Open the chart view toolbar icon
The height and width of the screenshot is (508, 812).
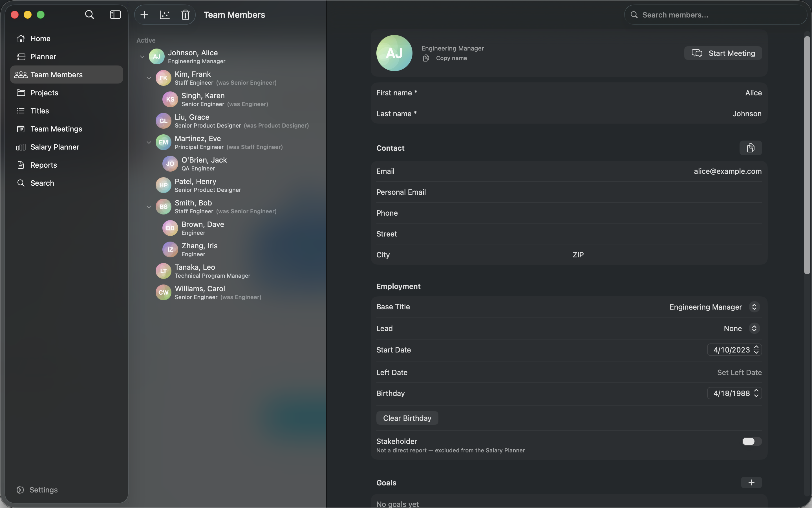165,15
